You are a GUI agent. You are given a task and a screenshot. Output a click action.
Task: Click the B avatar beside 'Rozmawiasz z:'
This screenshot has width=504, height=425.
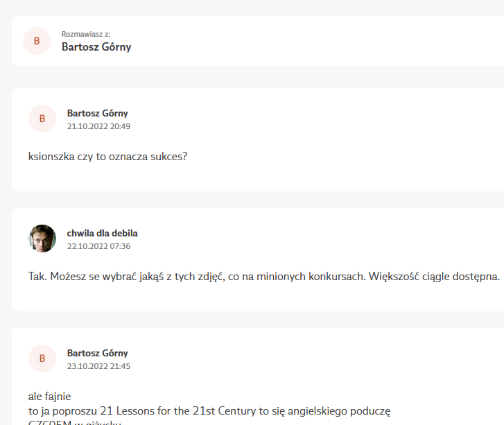tap(37, 41)
